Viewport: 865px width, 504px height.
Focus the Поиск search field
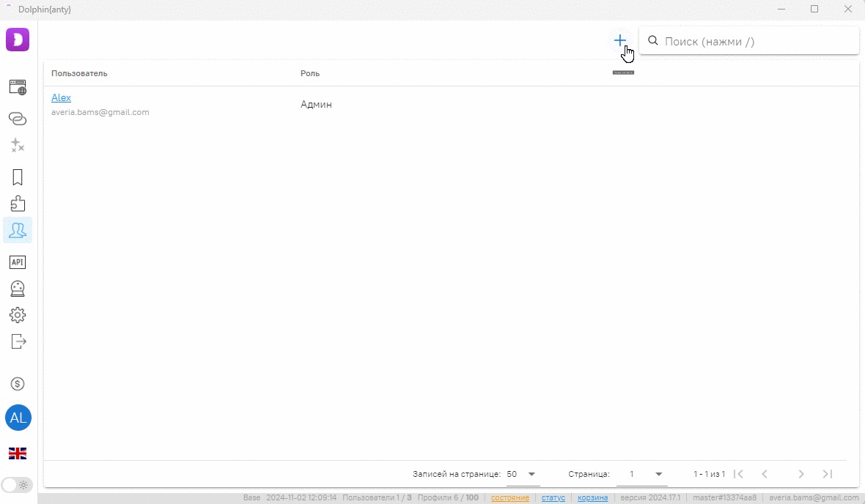[755, 41]
